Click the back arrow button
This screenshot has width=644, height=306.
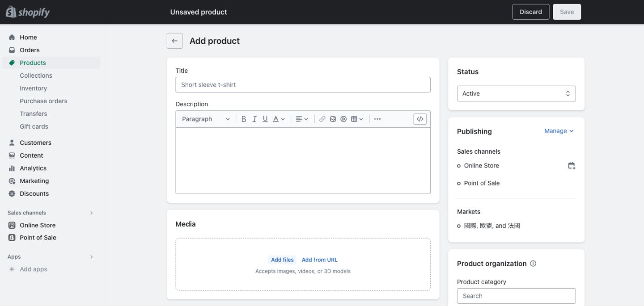pos(174,41)
